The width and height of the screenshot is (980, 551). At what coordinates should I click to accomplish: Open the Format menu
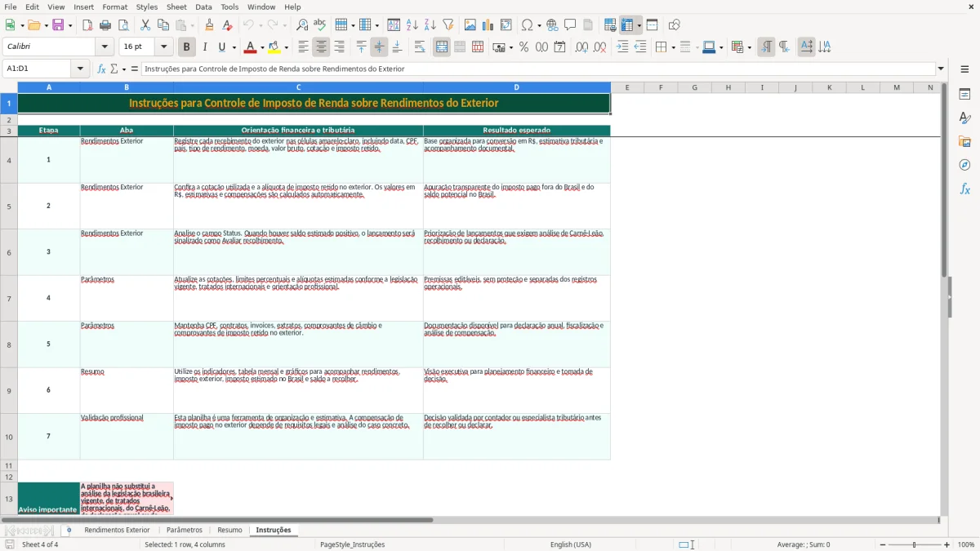[x=114, y=7]
